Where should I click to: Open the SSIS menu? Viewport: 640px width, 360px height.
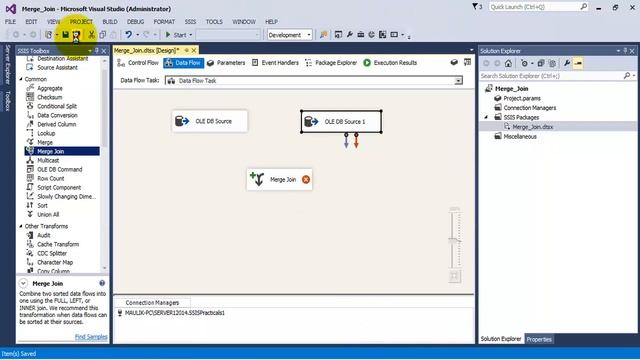point(190,22)
